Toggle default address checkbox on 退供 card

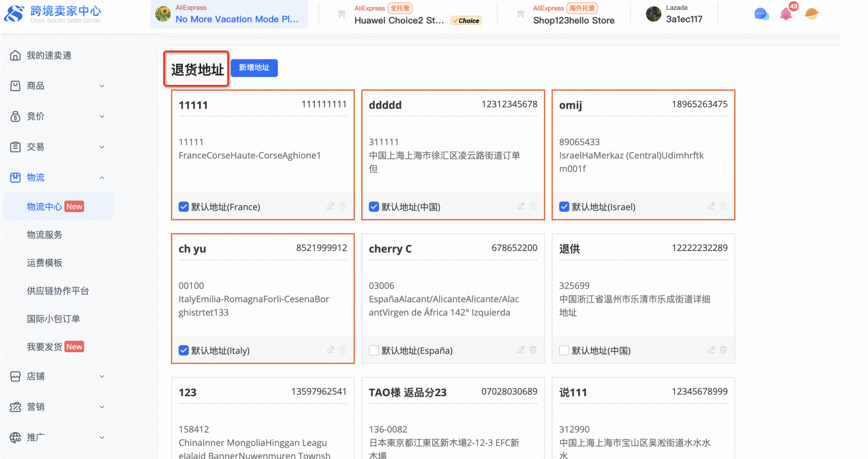tap(564, 350)
